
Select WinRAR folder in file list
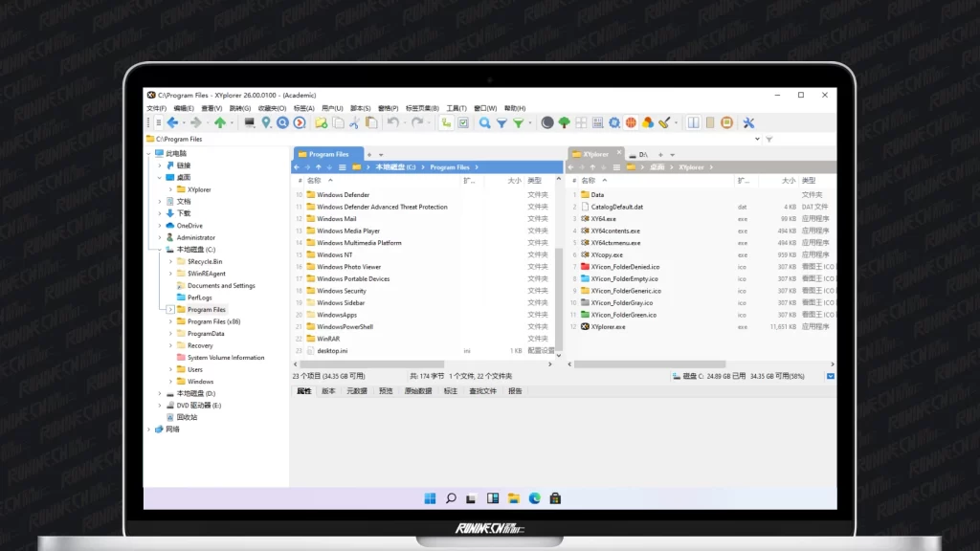click(328, 339)
